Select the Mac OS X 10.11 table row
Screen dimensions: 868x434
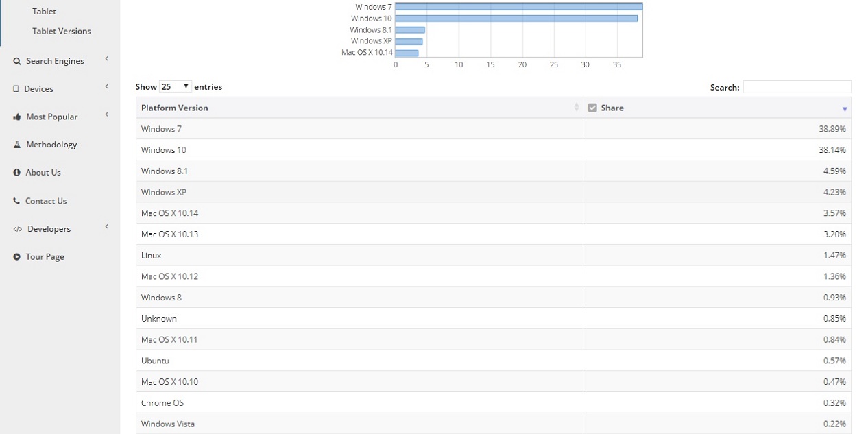coord(494,340)
